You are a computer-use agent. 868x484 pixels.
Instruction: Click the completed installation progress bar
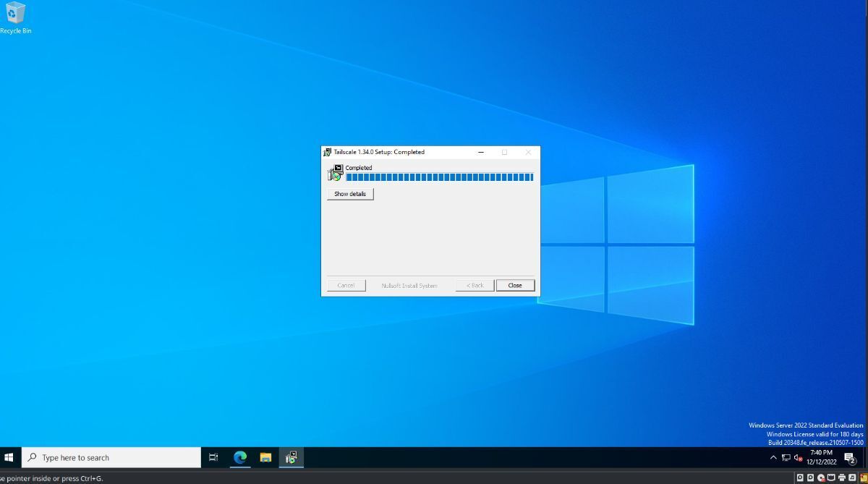click(x=440, y=177)
